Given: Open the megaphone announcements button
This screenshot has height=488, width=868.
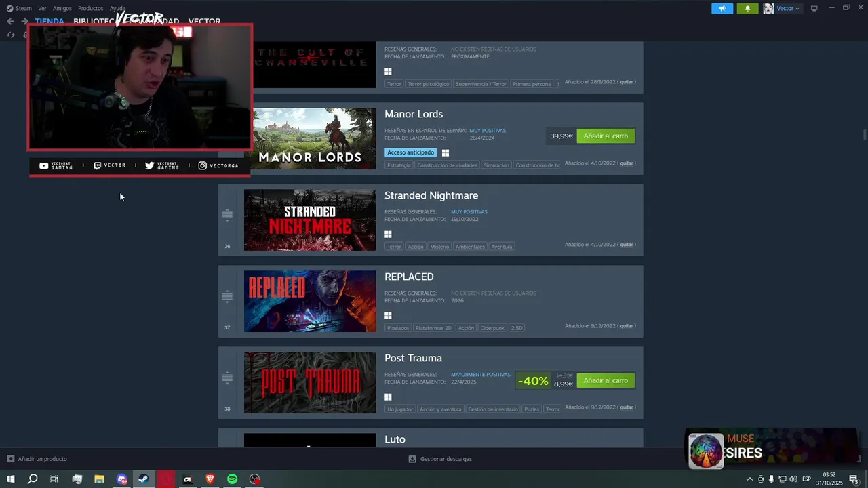Looking at the screenshot, I should [722, 8].
